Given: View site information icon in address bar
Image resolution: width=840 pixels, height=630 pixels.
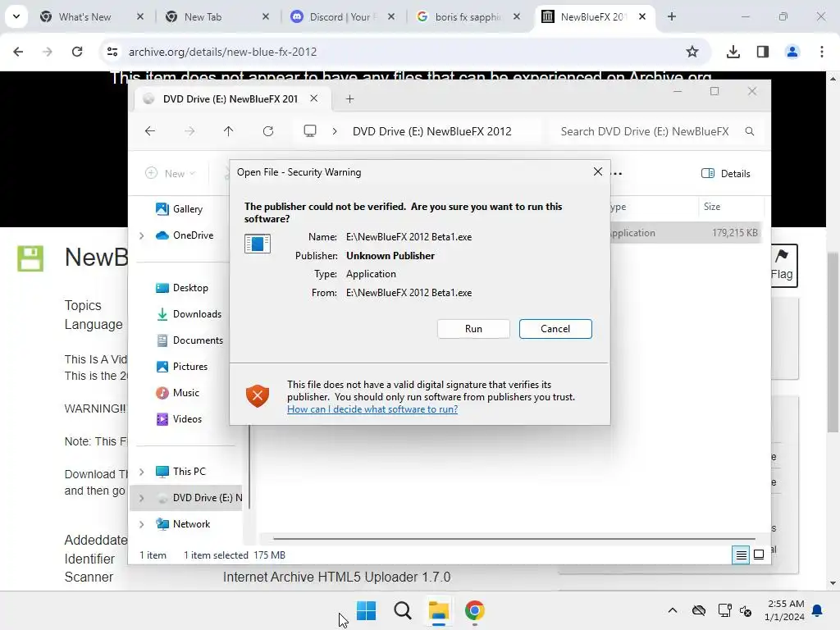Looking at the screenshot, I should (112, 52).
